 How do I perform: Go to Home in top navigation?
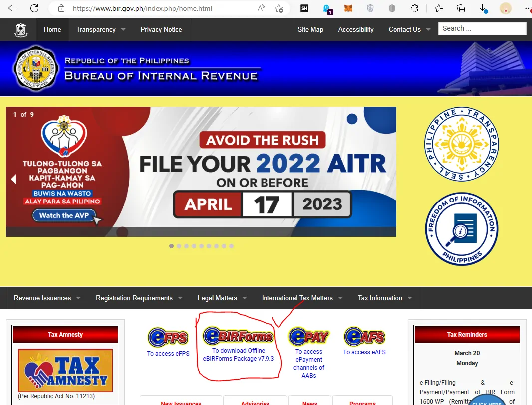(x=52, y=30)
